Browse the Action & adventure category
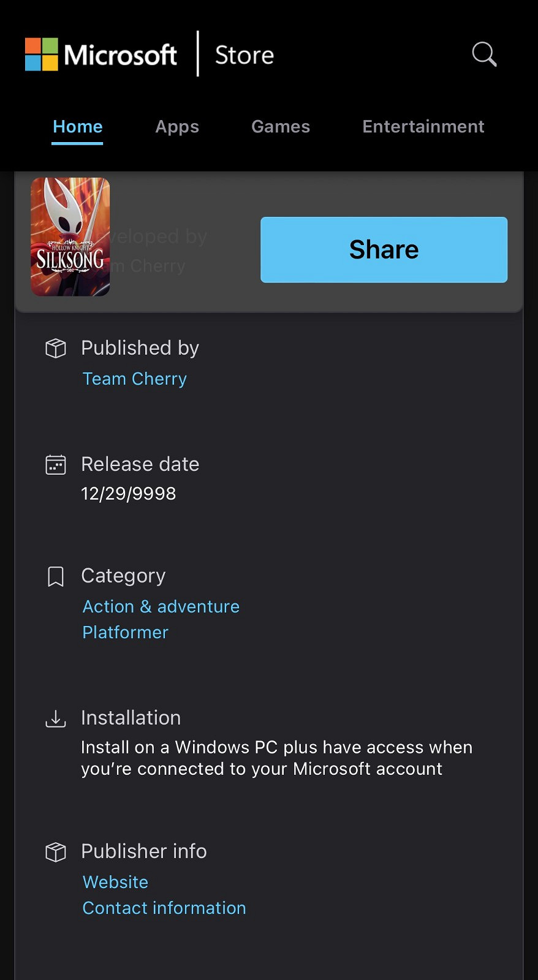Screen dimensions: 538x980 pyautogui.click(x=161, y=606)
